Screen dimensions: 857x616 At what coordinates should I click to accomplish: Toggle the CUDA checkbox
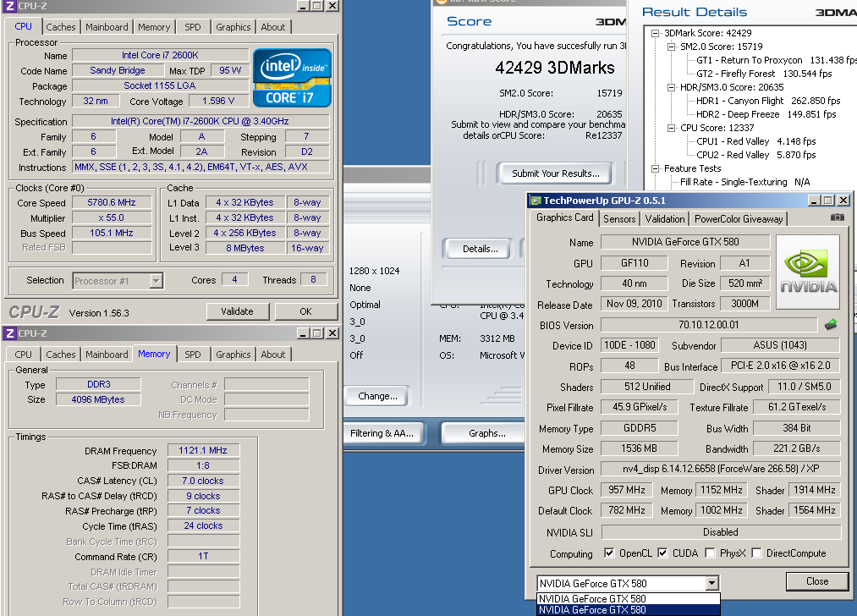coord(662,553)
